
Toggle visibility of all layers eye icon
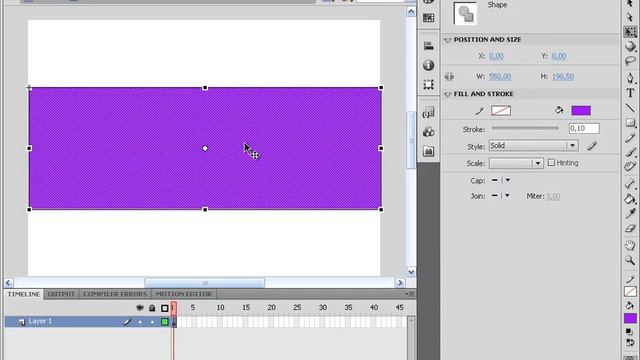click(x=140, y=308)
